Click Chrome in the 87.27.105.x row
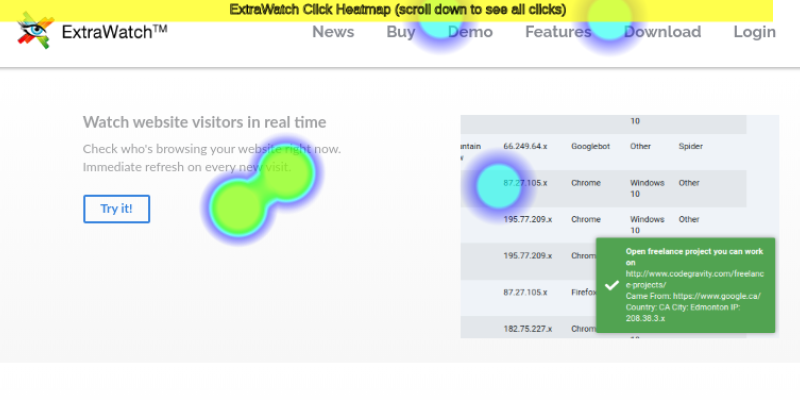Image resolution: width=800 pixels, height=400 pixels. click(x=586, y=183)
